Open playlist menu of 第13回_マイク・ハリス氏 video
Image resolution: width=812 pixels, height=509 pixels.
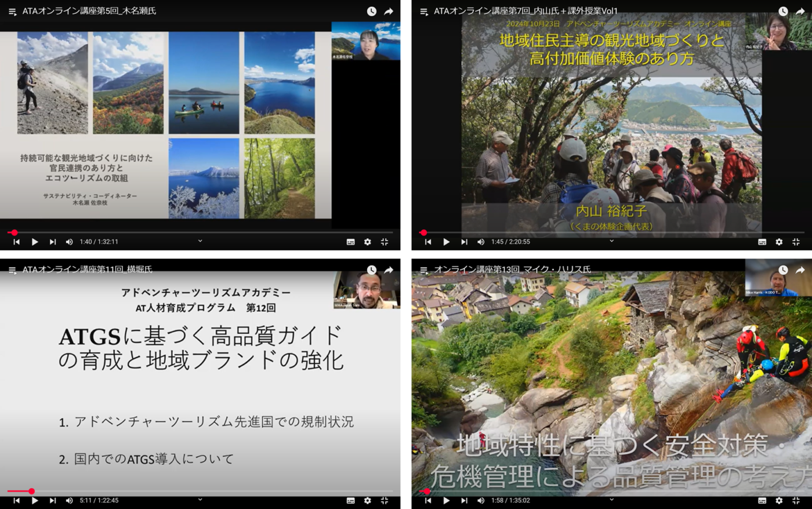pyautogui.click(x=424, y=270)
